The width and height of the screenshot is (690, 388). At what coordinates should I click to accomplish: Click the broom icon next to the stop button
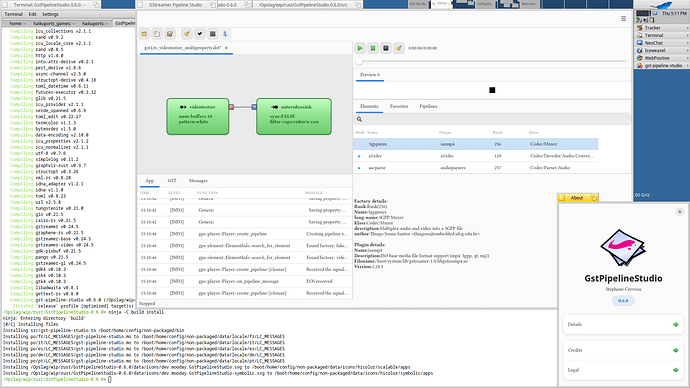399,48
